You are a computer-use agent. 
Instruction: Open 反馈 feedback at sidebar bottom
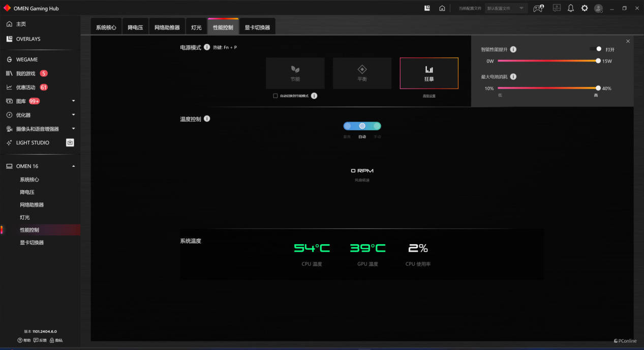click(x=40, y=340)
